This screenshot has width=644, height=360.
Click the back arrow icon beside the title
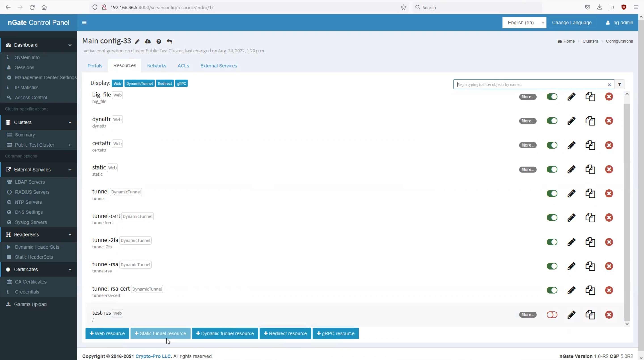click(x=169, y=42)
